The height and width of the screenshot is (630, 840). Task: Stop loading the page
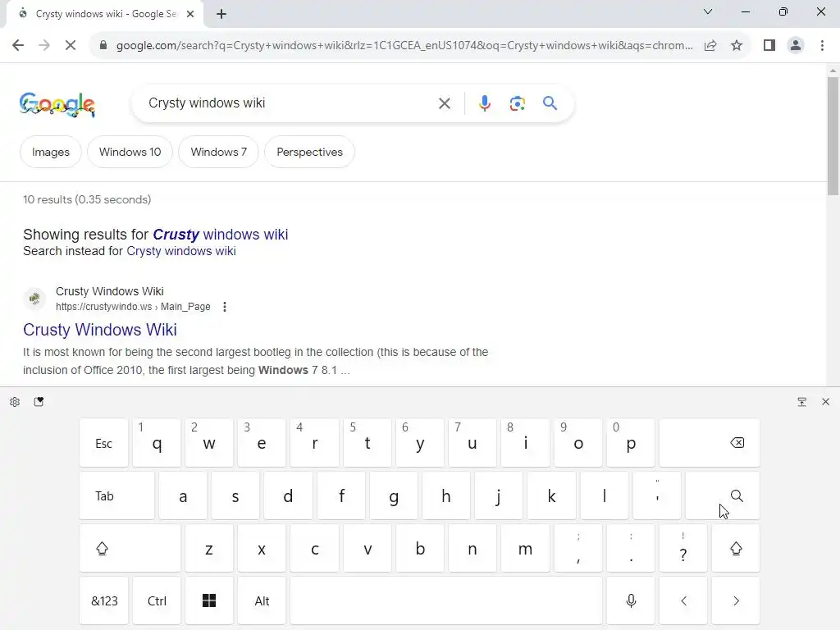[x=71, y=46]
